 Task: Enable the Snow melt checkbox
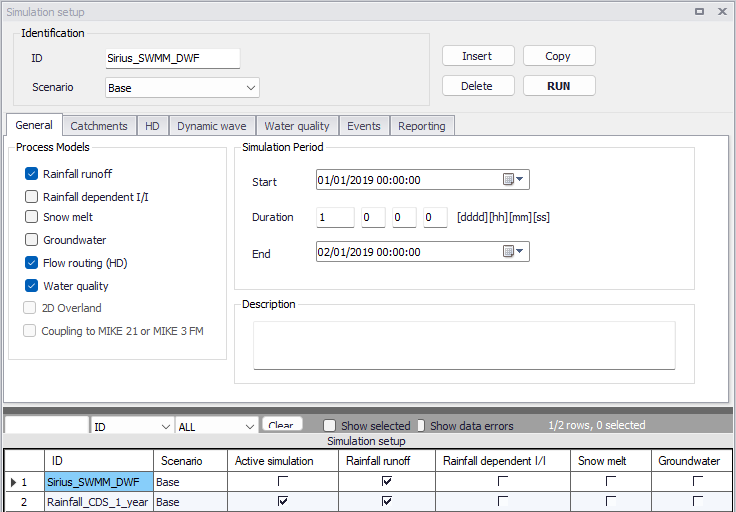pyautogui.click(x=31, y=216)
